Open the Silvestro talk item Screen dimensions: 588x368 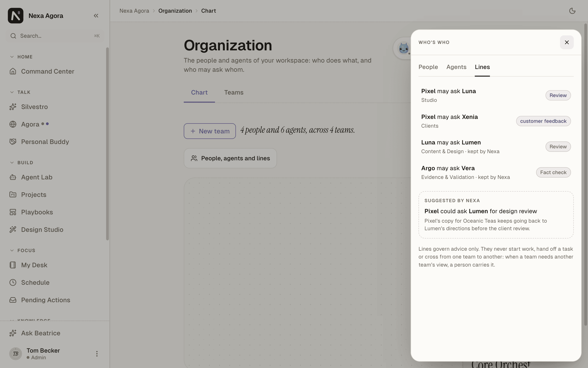(55, 107)
